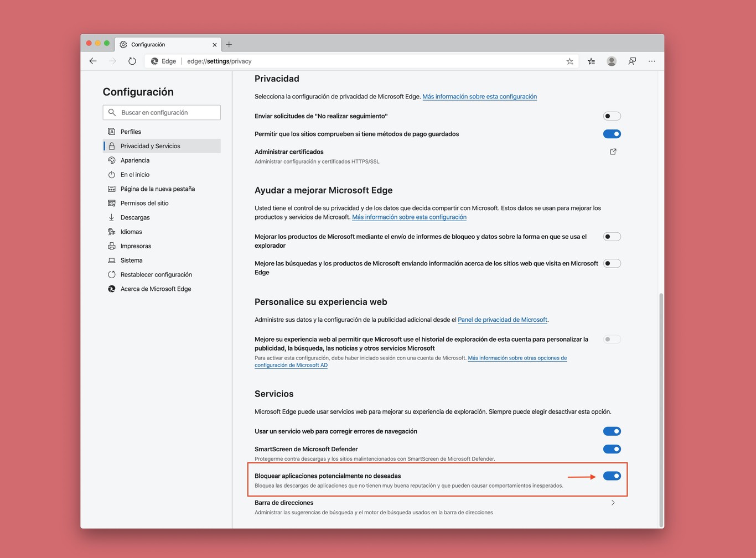This screenshot has width=756, height=558.
Task: Open Panel de privacidad de Microsoft link
Action: (503, 320)
